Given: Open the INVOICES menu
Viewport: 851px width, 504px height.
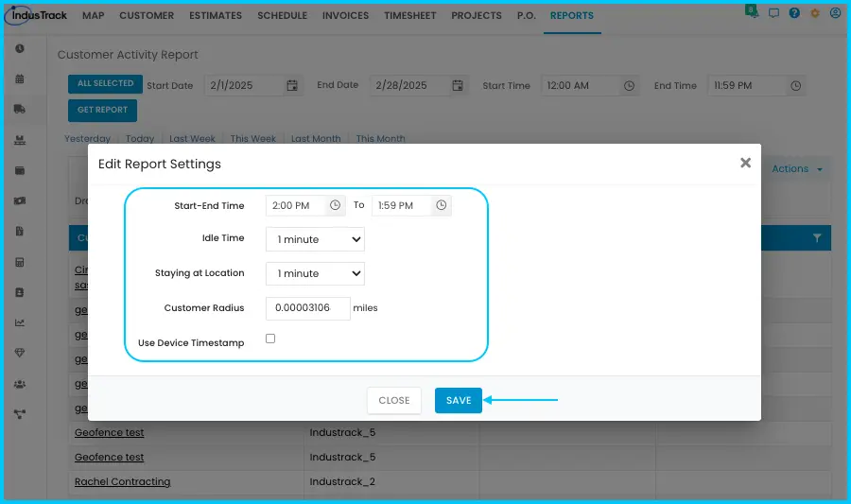Looking at the screenshot, I should (x=345, y=16).
